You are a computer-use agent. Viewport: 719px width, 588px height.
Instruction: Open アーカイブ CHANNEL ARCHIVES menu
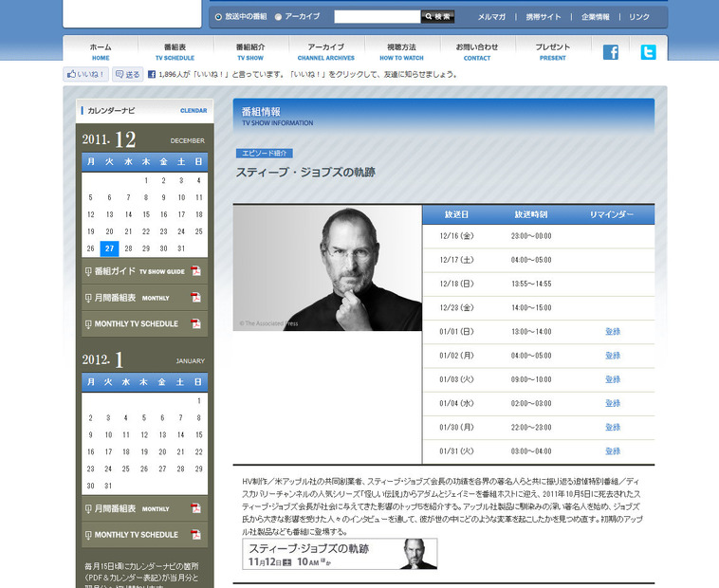(326, 52)
